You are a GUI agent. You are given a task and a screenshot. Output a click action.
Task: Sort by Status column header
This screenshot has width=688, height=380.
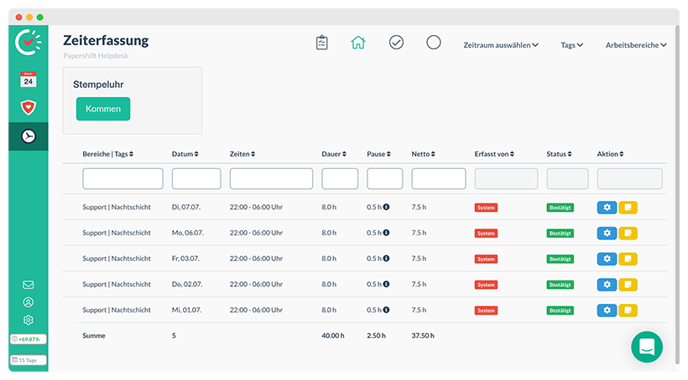coord(559,154)
